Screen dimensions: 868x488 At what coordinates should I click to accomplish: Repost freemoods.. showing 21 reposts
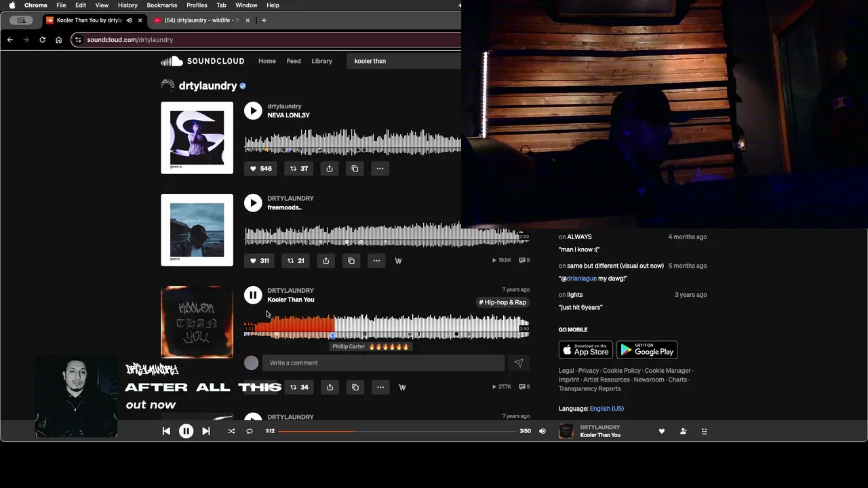coord(296,260)
